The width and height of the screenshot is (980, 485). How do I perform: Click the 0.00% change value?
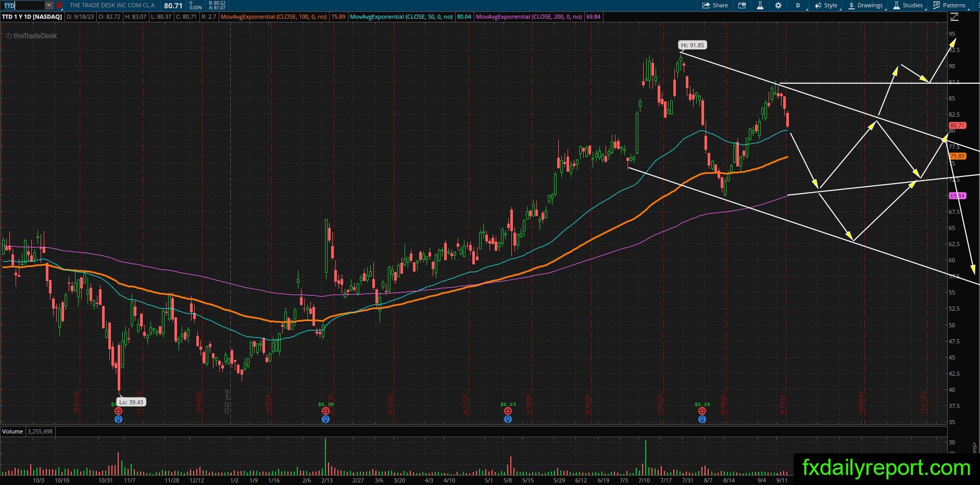(x=196, y=8)
